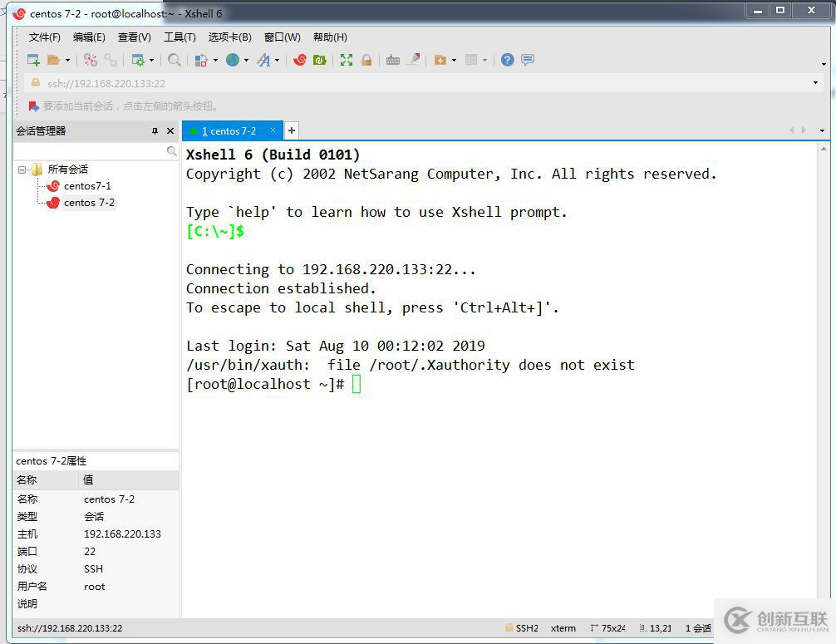Open the 文件(F) menu
The width and height of the screenshot is (836, 644).
point(44,37)
